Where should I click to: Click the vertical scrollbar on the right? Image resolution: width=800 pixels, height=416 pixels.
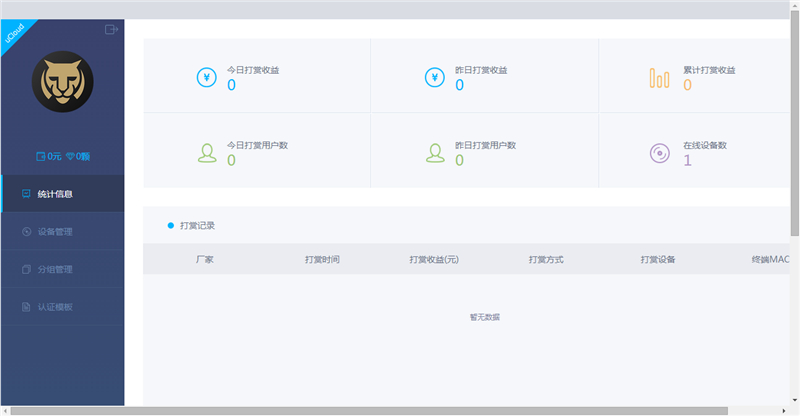tap(794, 120)
